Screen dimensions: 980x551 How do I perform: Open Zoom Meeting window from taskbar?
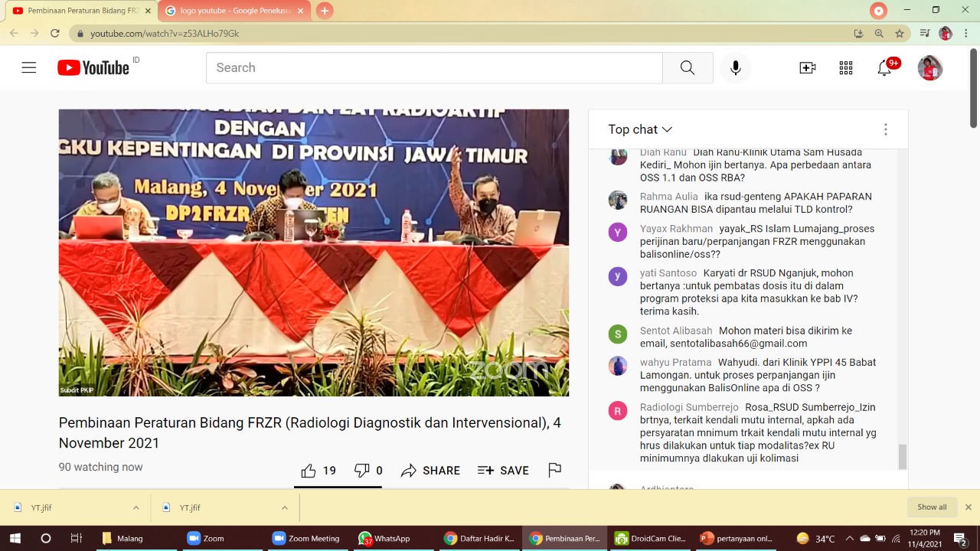[x=306, y=539]
